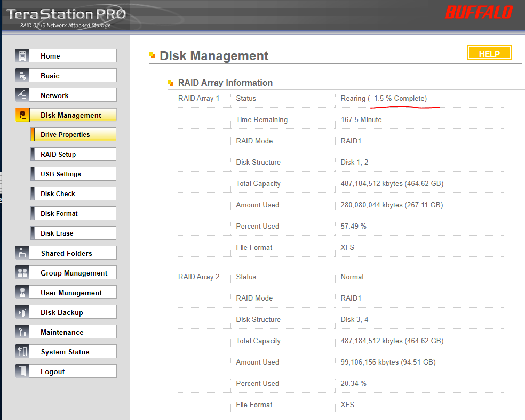Click the 99,106,156 kbytes amount used value
Image resolution: width=525 pixels, height=420 pixels.
388,362
